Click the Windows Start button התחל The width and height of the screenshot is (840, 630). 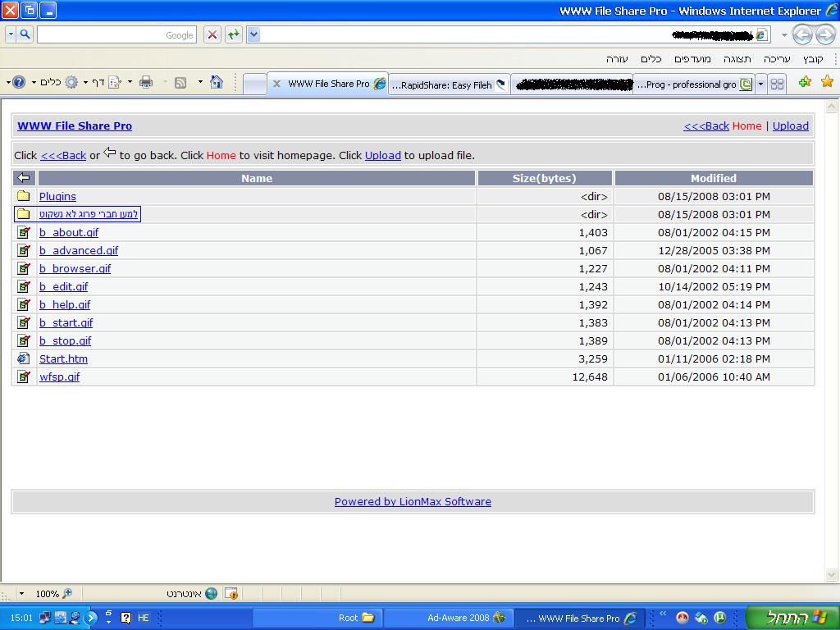792,617
